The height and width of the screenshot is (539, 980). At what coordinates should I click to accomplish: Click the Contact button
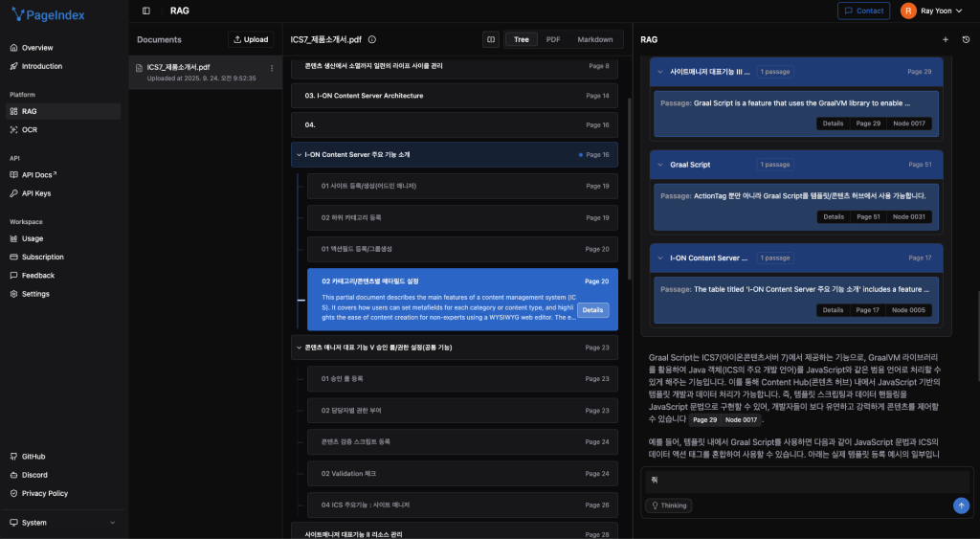point(863,11)
